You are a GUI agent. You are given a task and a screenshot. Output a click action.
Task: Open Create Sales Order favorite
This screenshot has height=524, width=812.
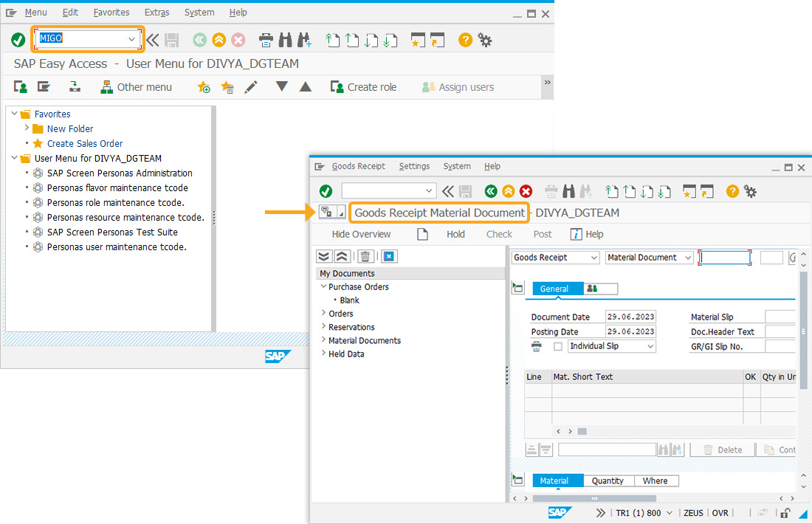tap(85, 143)
